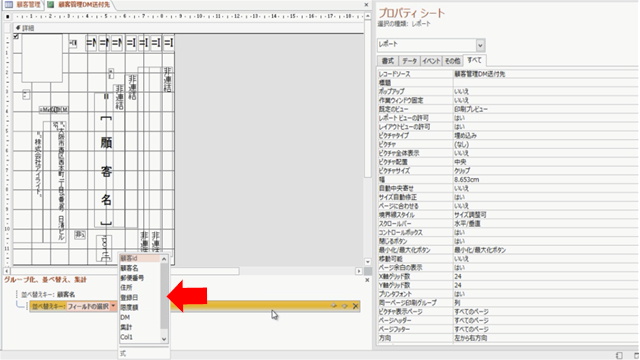This screenshot has height=360, width=640.
Task: Move the sort key row down
Action: pos(344,306)
